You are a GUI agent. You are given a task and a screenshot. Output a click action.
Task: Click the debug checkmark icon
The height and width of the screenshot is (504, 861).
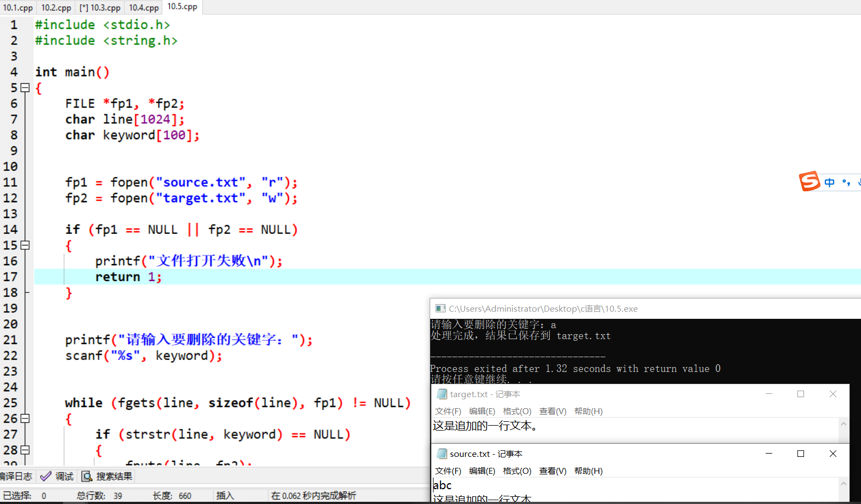(x=46, y=476)
